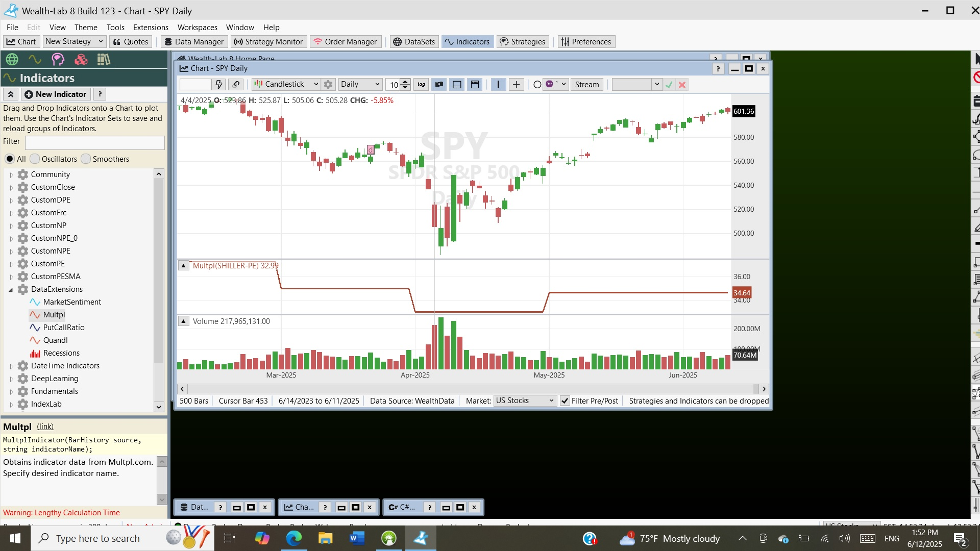Open the empty dropdown next to Stream

[x=636, y=85]
